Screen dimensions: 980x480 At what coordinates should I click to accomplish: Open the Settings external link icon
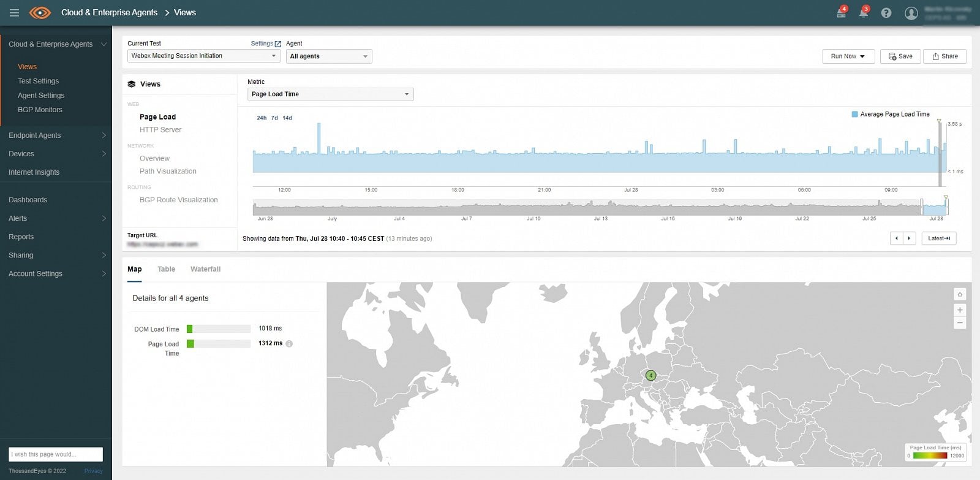[278, 44]
